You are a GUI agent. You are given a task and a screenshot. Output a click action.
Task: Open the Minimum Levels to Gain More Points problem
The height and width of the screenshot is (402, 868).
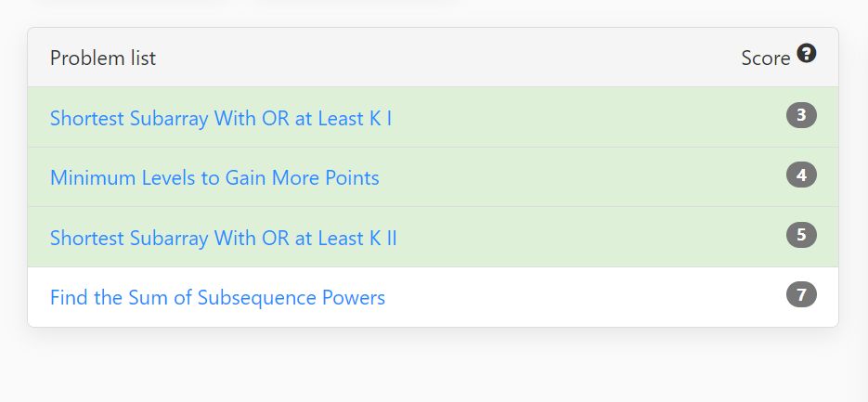click(214, 178)
